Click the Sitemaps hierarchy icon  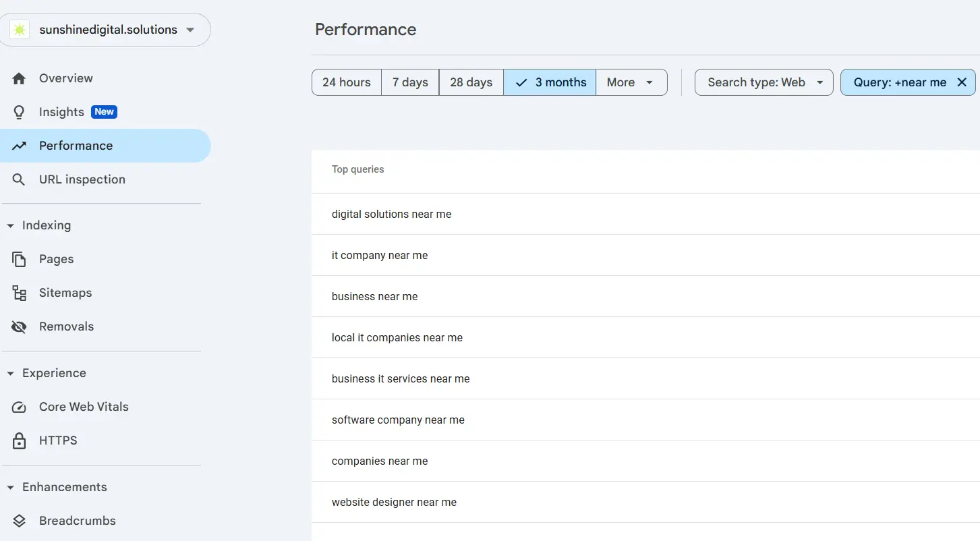20,292
